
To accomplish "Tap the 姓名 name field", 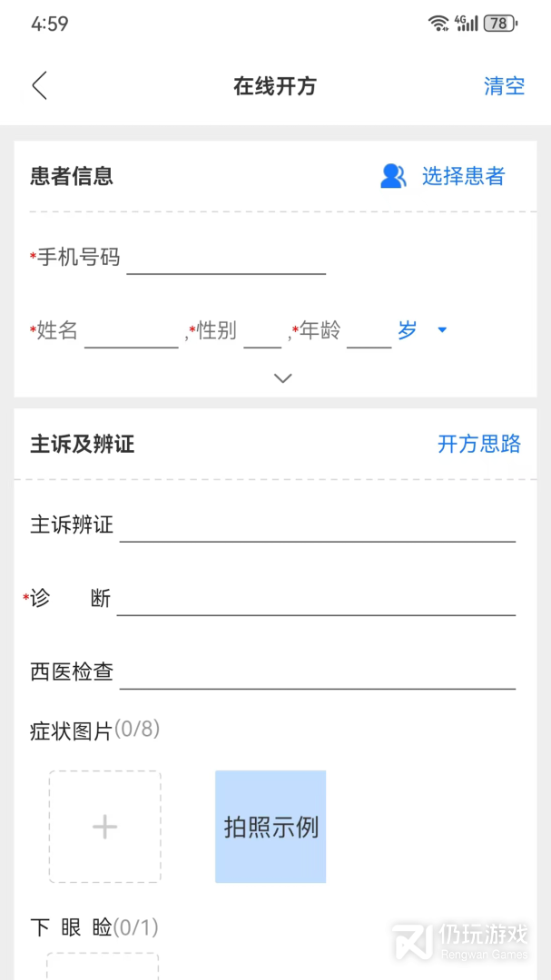I will click(132, 334).
